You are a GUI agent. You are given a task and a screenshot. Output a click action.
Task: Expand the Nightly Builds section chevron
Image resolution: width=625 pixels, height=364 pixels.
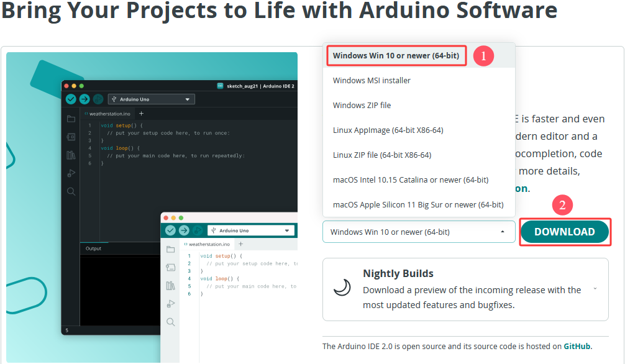point(595,289)
